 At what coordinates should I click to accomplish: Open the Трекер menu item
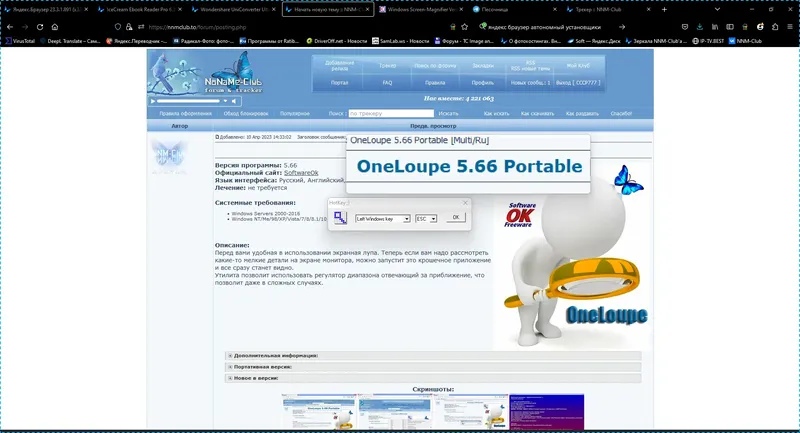click(x=387, y=66)
